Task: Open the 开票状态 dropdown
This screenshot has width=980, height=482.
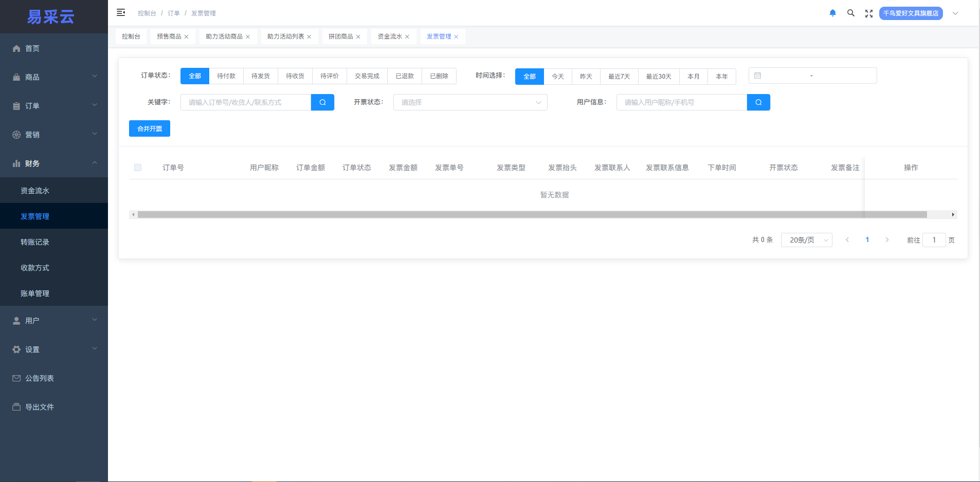Action: (470, 102)
